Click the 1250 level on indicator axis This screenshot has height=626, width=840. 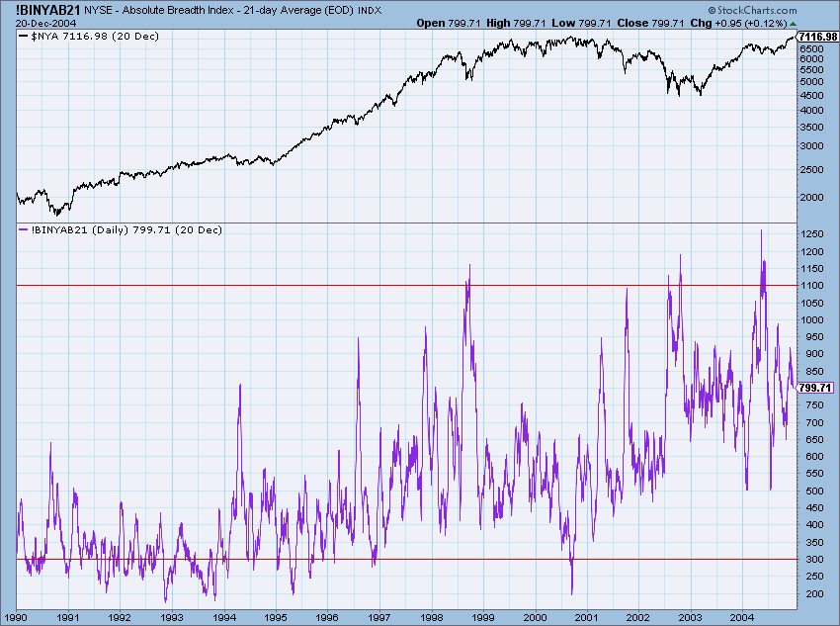pyautogui.click(x=812, y=234)
